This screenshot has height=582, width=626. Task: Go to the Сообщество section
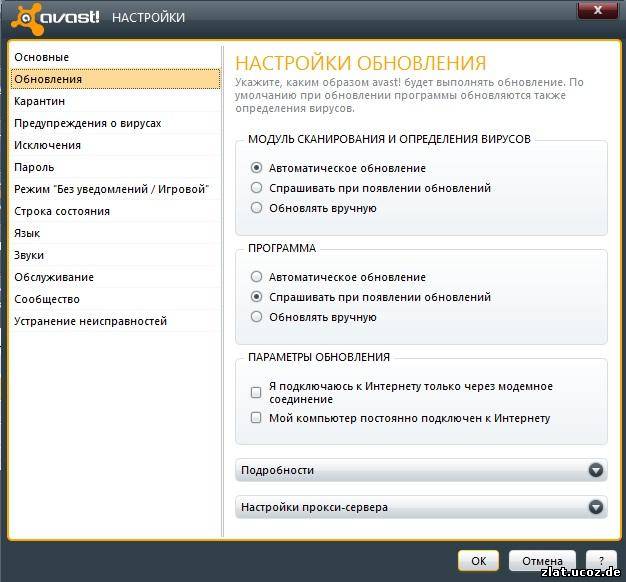[x=116, y=299]
